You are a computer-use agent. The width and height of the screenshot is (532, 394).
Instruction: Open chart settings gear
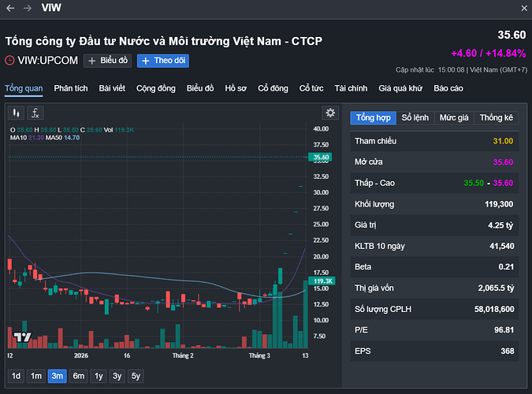tap(330, 113)
